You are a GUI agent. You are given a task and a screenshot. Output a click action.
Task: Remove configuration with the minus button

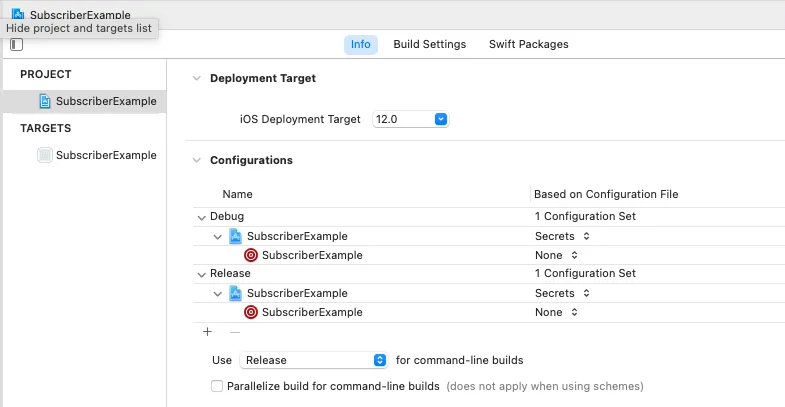click(x=235, y=332)
